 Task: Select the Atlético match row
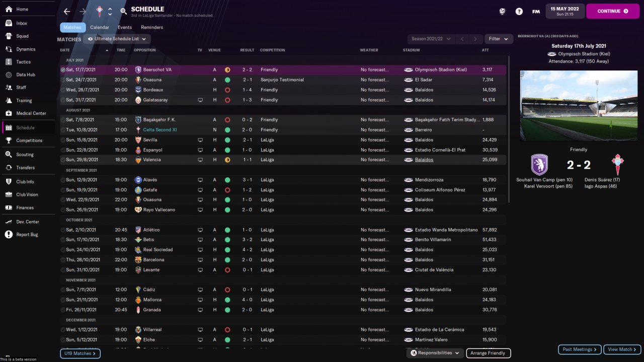point(283,230)
